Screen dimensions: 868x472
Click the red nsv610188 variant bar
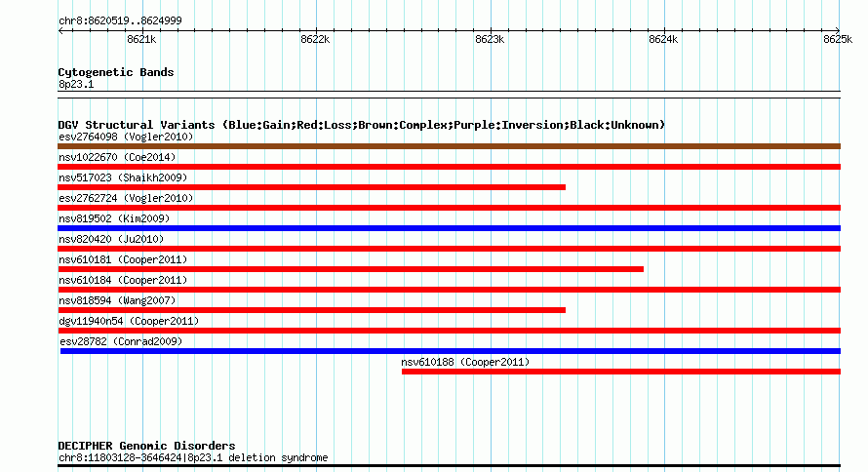click(x=621, y=372)
